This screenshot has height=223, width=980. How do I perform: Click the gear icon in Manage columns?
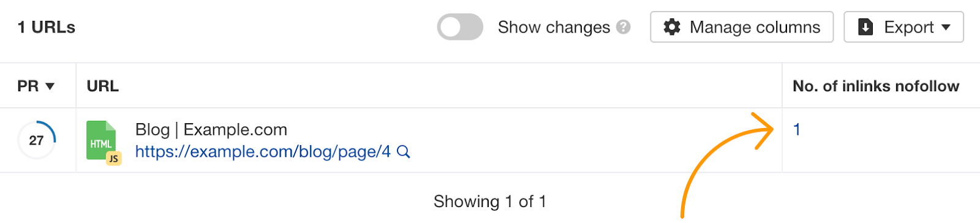[672, 28]
